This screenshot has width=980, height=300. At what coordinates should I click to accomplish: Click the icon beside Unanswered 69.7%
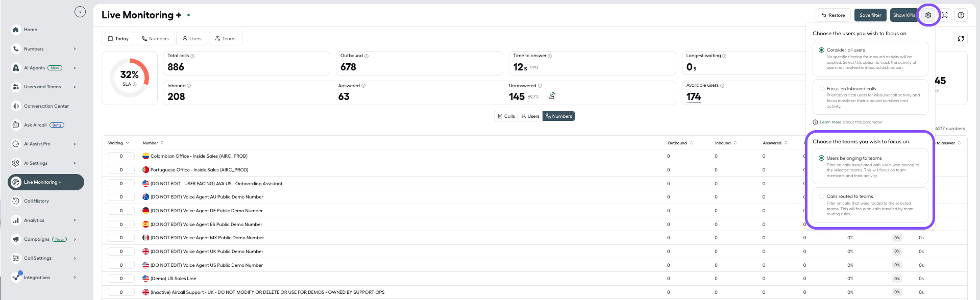[x=552, y=96]
